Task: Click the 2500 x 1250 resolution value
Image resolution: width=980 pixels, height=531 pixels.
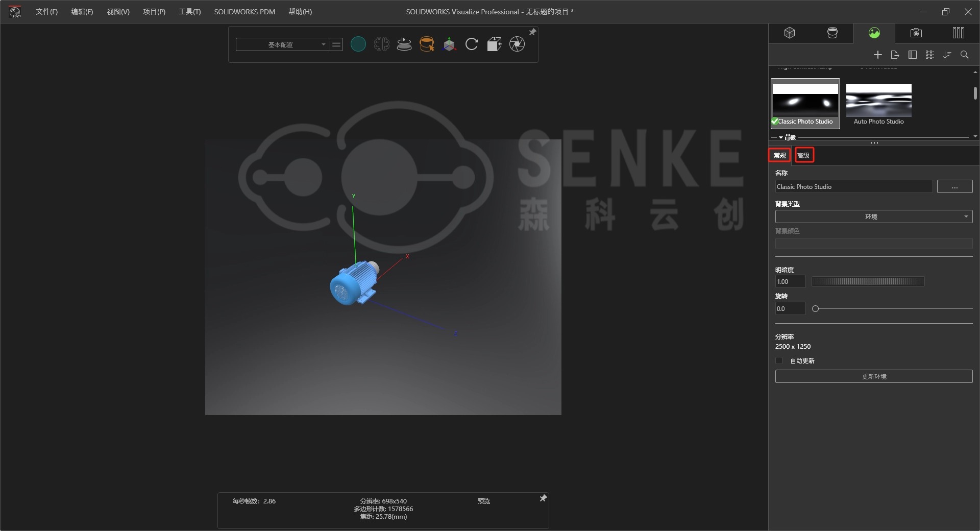Action: pos(793,347)
